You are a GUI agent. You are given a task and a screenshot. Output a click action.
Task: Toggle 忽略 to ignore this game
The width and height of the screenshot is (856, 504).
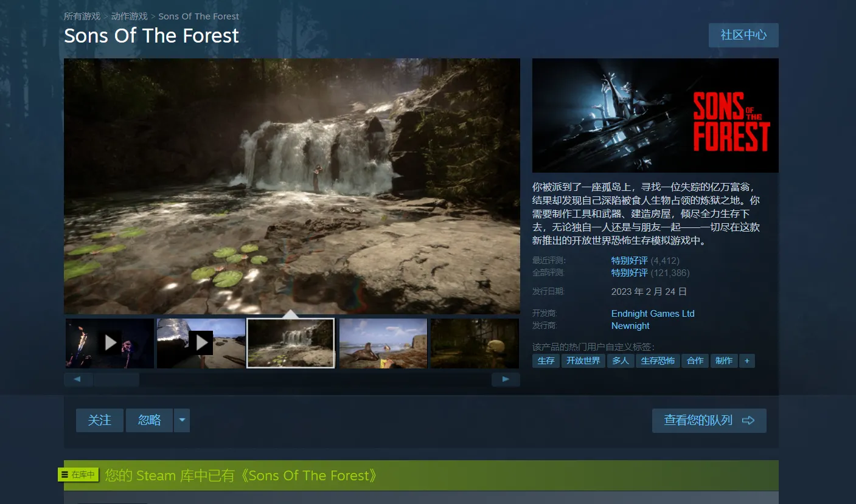click(149, 420)
